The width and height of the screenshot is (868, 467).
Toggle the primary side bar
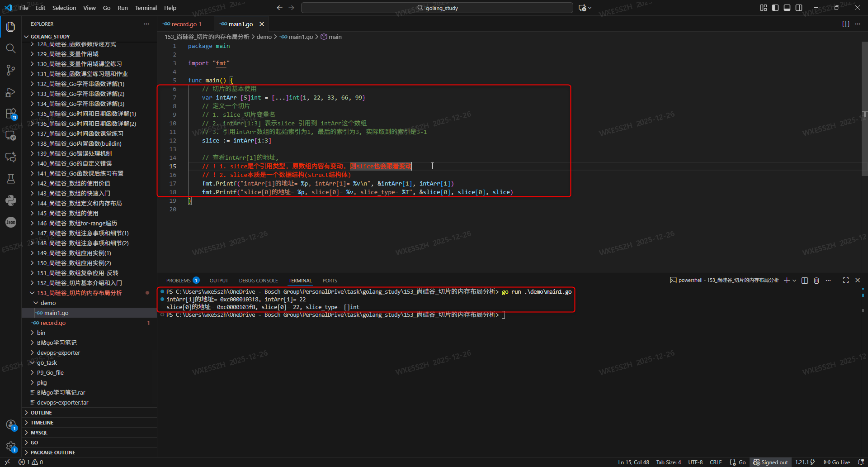point(775,8)
